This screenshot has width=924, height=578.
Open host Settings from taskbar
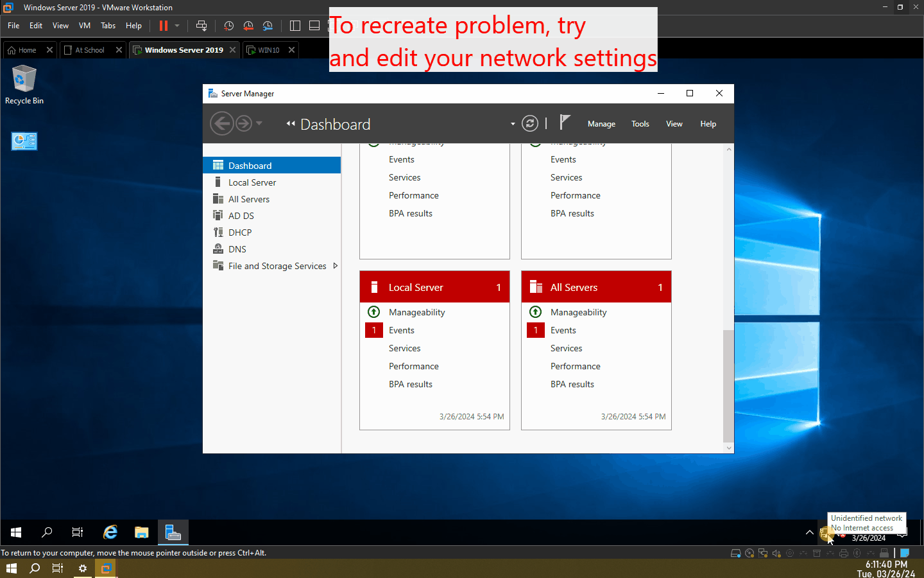[x=83, y=568]
